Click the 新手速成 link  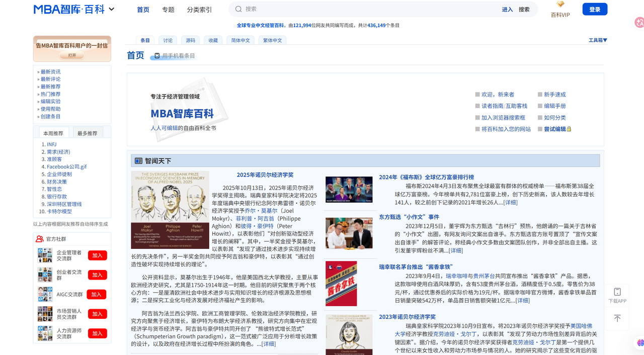[x=555, y=95]
